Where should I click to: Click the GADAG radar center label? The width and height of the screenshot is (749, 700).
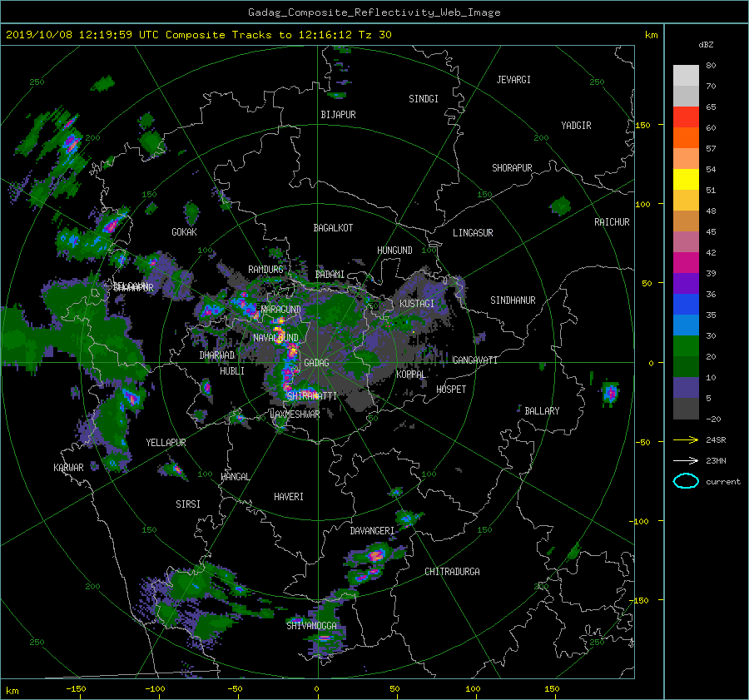pyautogui.click(x=316, y=363)
